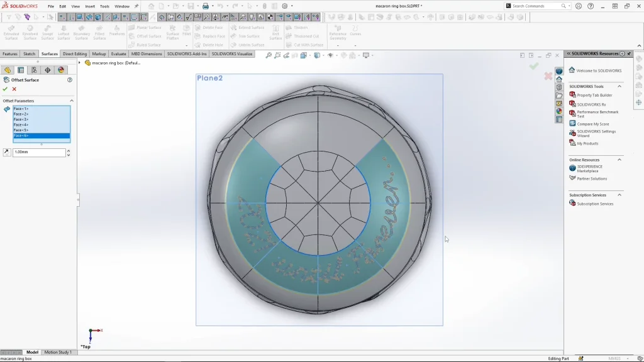Collapse the Online Resources section
The image size is (644, 362).
619,160
